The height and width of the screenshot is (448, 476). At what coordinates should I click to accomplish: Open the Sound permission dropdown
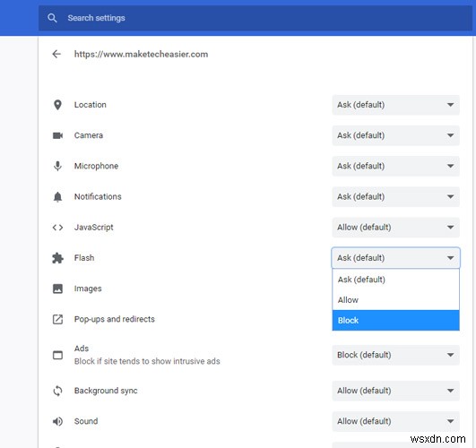tap(395, 421)
